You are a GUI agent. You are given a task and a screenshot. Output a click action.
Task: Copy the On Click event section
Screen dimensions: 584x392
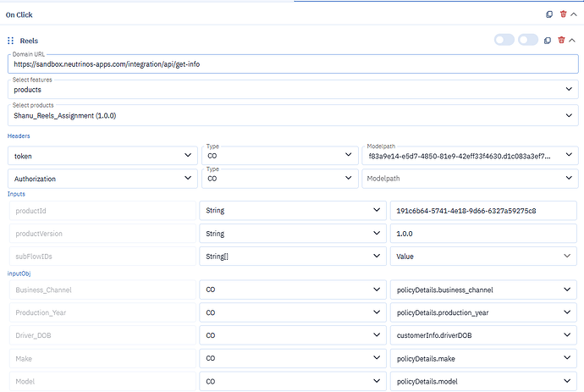tap(549, 14)
